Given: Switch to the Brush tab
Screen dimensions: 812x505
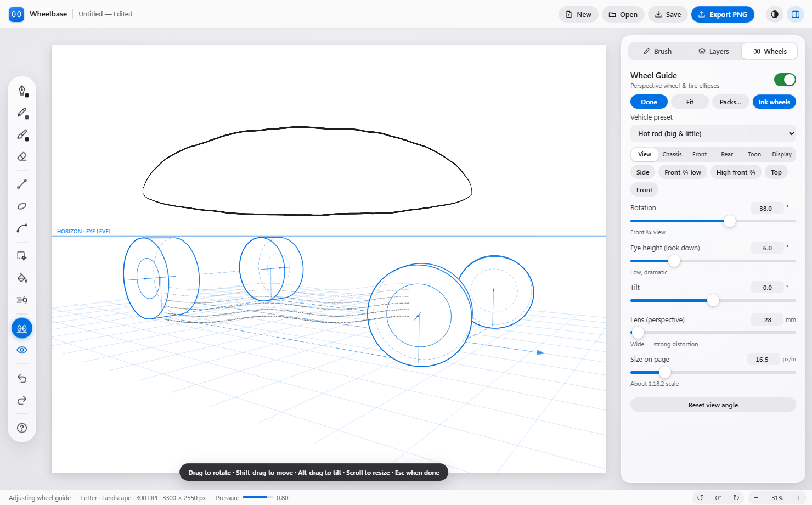Looking at the screenshot, I should pos(657,51).
